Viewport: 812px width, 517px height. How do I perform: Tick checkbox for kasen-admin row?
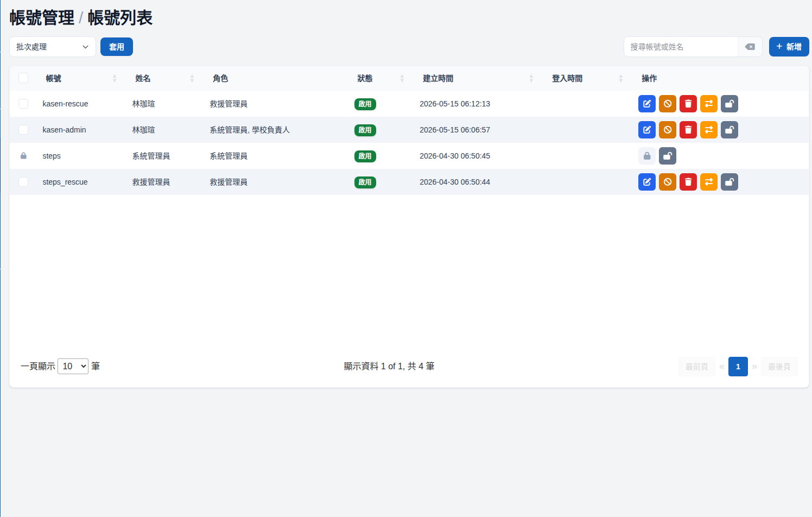pyautogui.click(x=23, y=130)
